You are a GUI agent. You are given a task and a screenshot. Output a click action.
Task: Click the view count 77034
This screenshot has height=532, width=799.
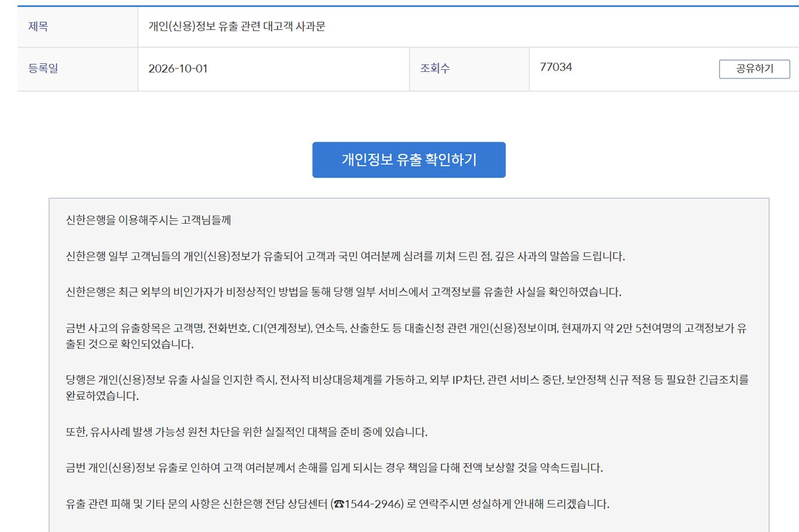coord(557,67)
